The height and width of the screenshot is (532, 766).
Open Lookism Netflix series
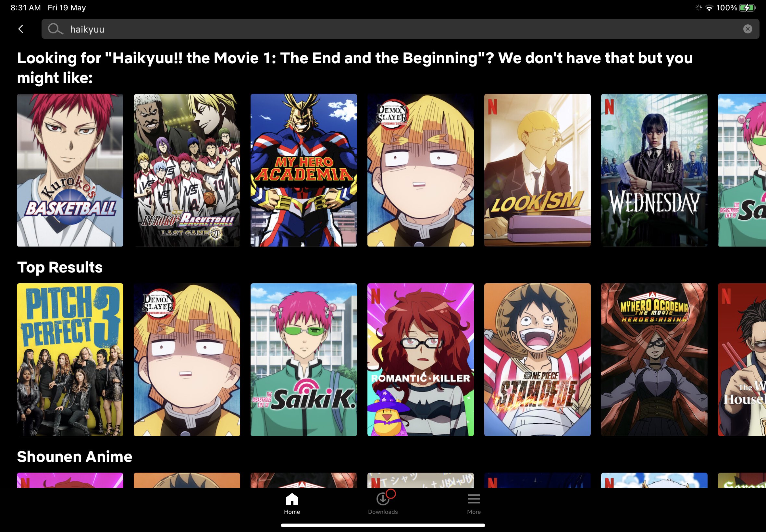[537, 170]
